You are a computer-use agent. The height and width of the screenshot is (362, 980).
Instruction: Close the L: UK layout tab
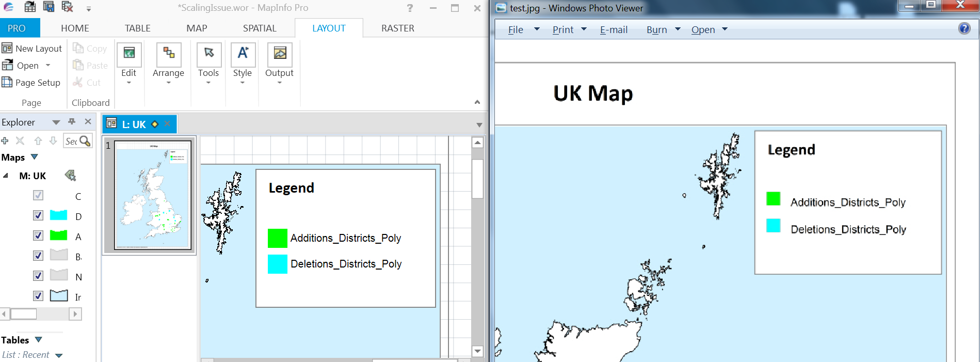click(168, 124)
